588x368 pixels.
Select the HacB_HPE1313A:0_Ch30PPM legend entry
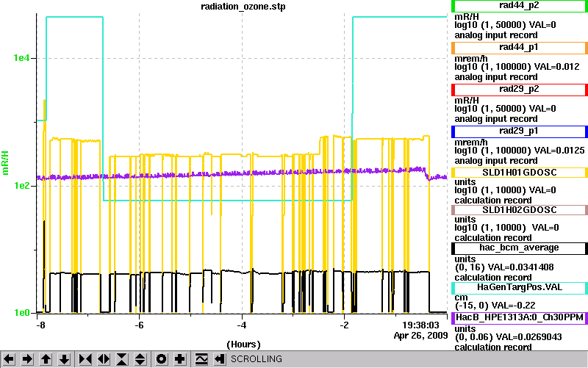coord(520,318)
